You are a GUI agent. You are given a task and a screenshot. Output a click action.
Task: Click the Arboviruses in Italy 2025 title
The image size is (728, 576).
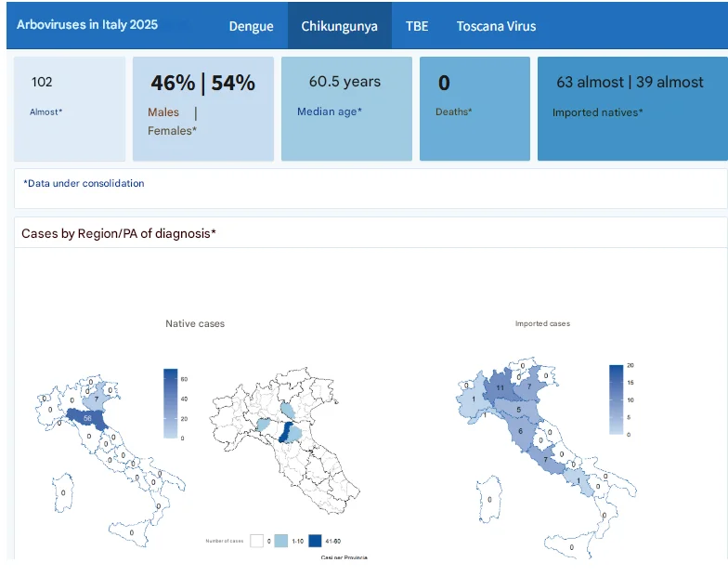tap(87, 24)
